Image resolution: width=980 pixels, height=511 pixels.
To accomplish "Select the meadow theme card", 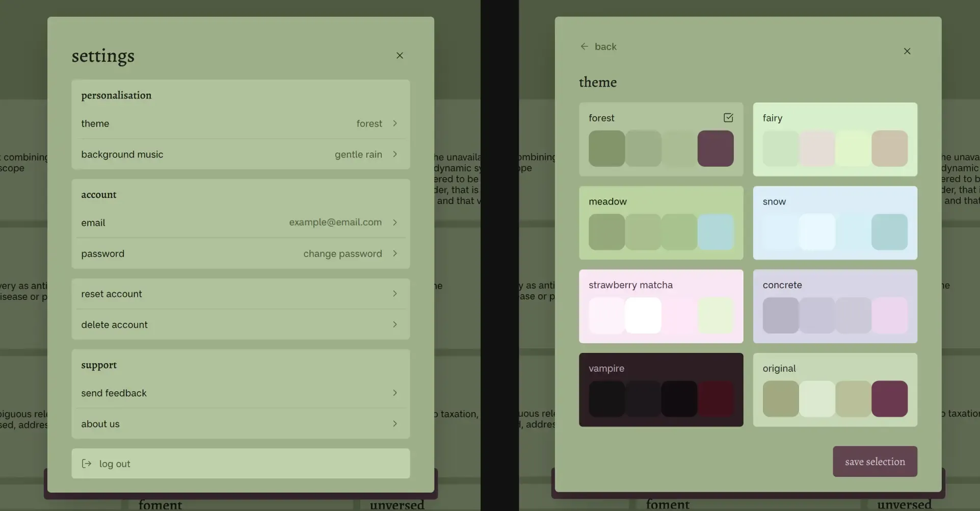I will pyautogui.click(x=661, y=223).
